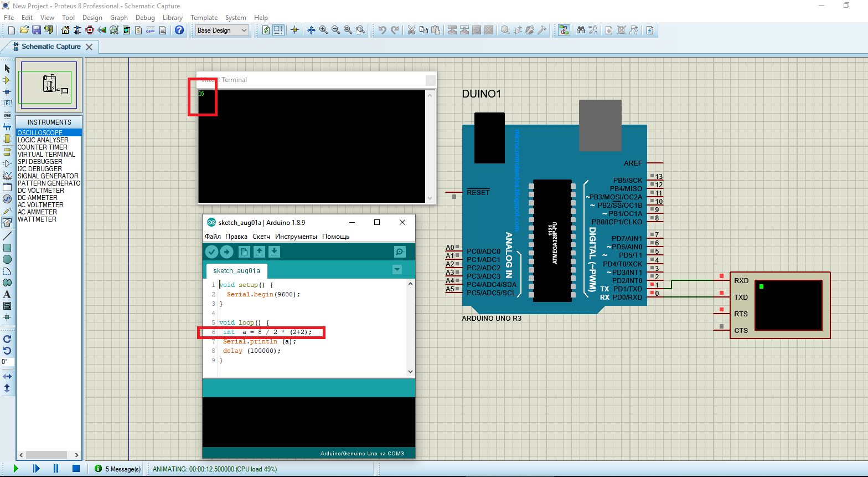
Task: Open a project with the folder icon
Action: pyautogui.click(x=24, y=30)
